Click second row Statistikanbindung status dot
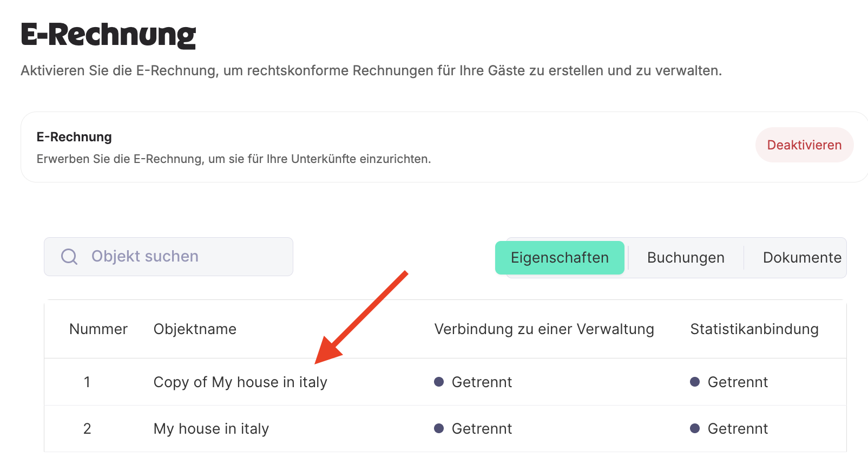868x470 pixels. click(x=695, y=428)
